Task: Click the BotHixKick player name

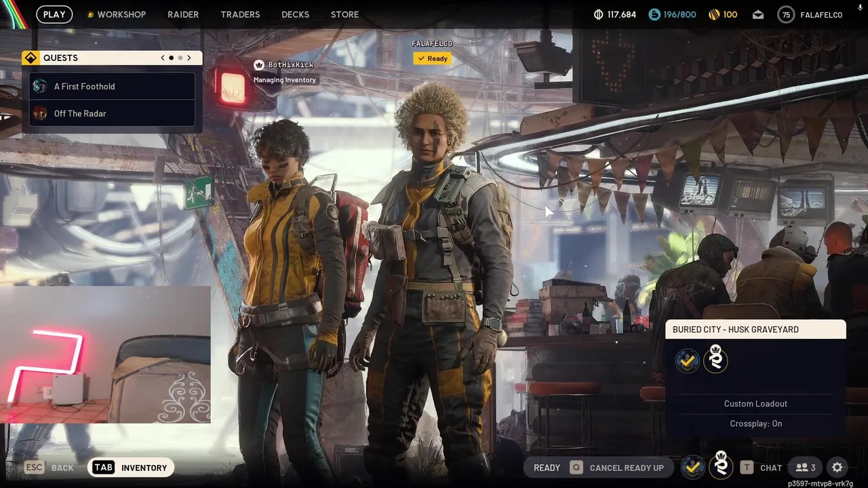Action: coord(291,65)
